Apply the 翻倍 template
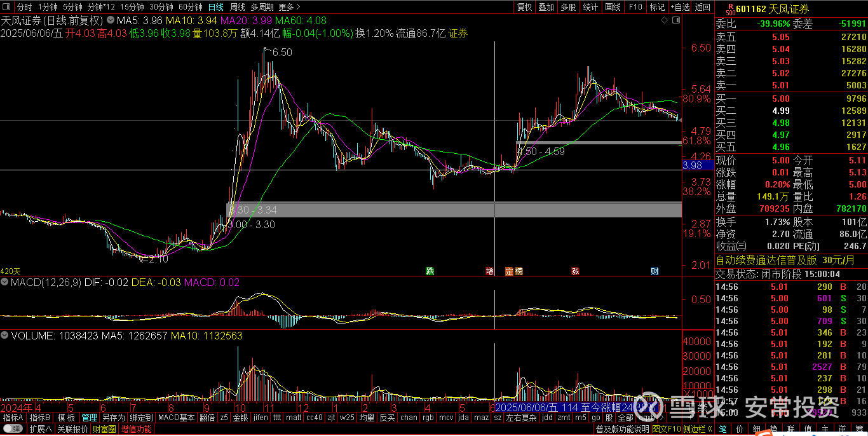This screenshot has width=868, height=436. tap(207, 418)
